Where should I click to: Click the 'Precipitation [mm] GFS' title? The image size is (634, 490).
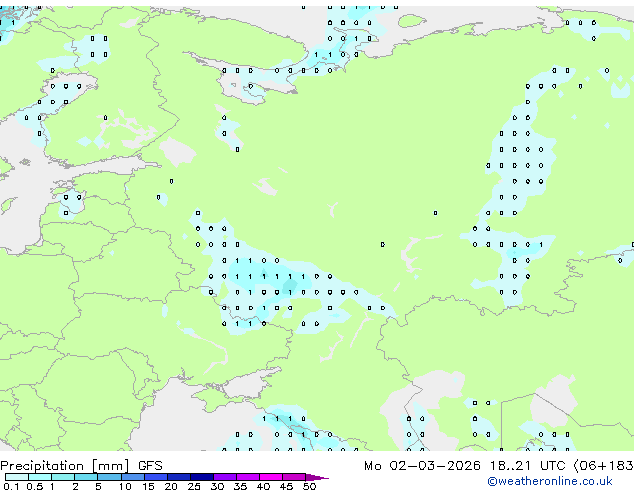click(x=81, y=466)
